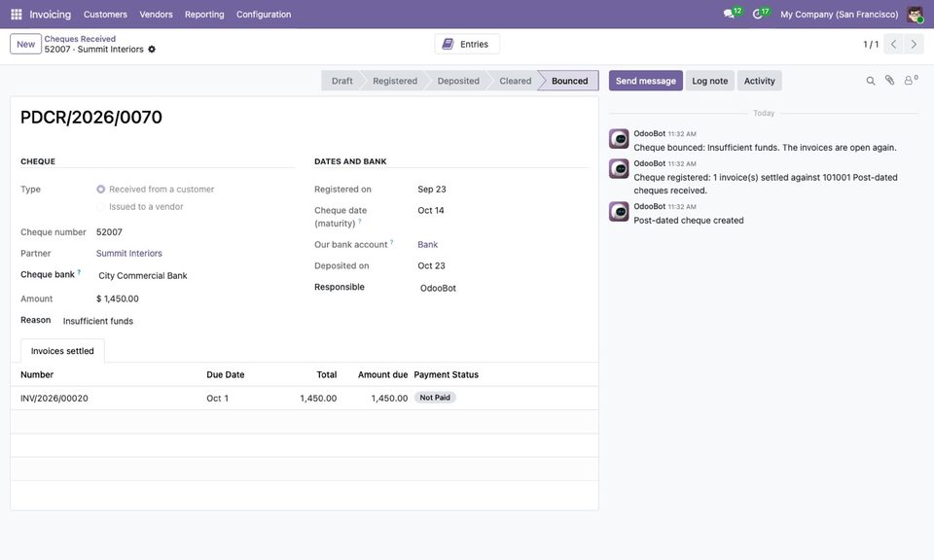Click the Cleared status stage
The width and height of the screenshot is (934, 560).
click(516, 81)
